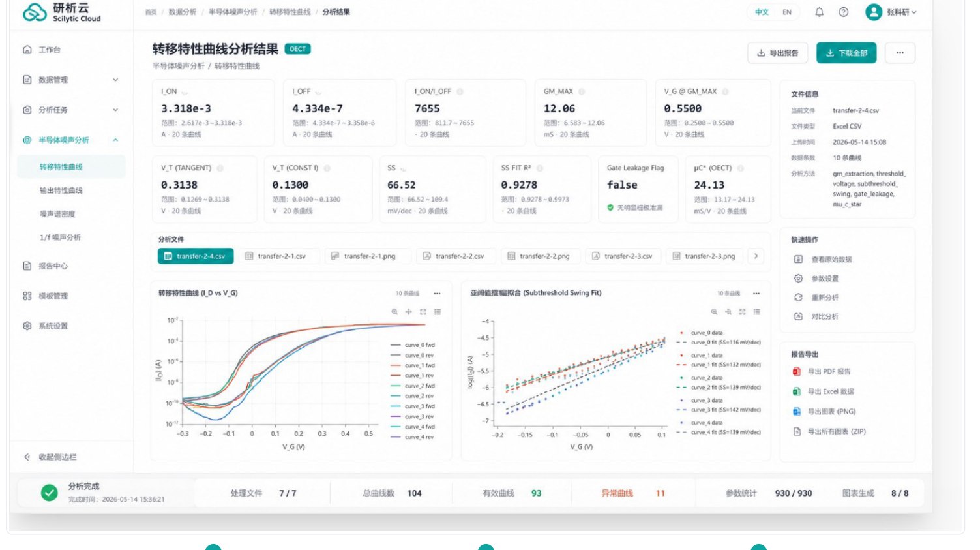Open the page-level more options button beside 下载全部
The image size is (980, 550).
pos(900,53)
